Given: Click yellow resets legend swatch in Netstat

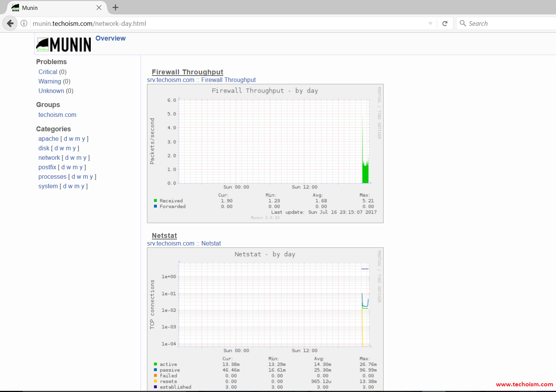Looking at the screenshot, I should pos(155,381).
